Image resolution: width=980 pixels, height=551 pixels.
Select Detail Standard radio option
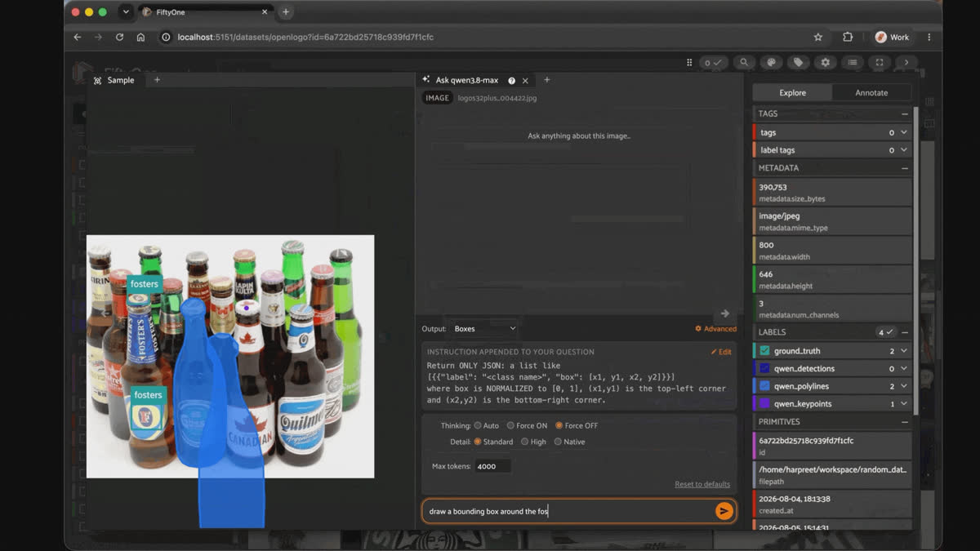click(x=479, y=442)
